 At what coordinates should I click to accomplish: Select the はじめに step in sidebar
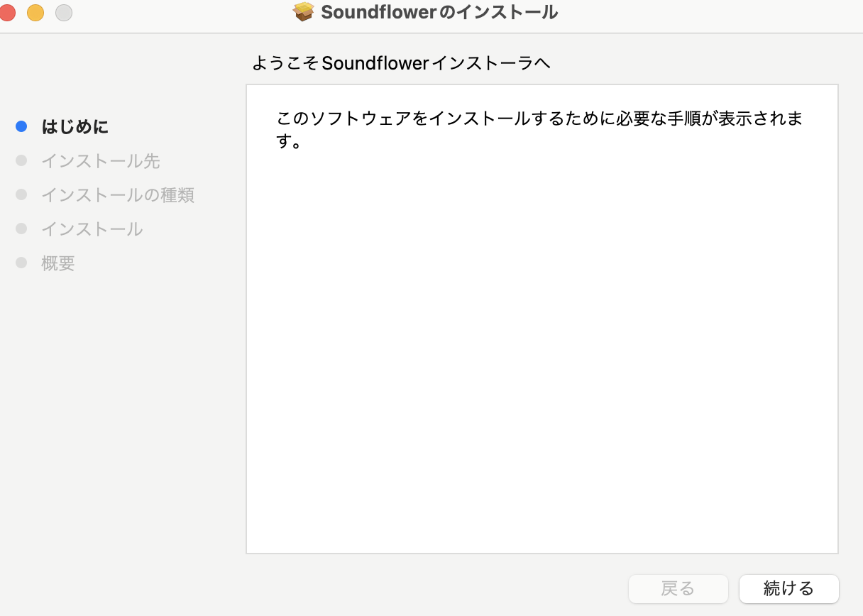pyautogui.click(x=75, y=127)
